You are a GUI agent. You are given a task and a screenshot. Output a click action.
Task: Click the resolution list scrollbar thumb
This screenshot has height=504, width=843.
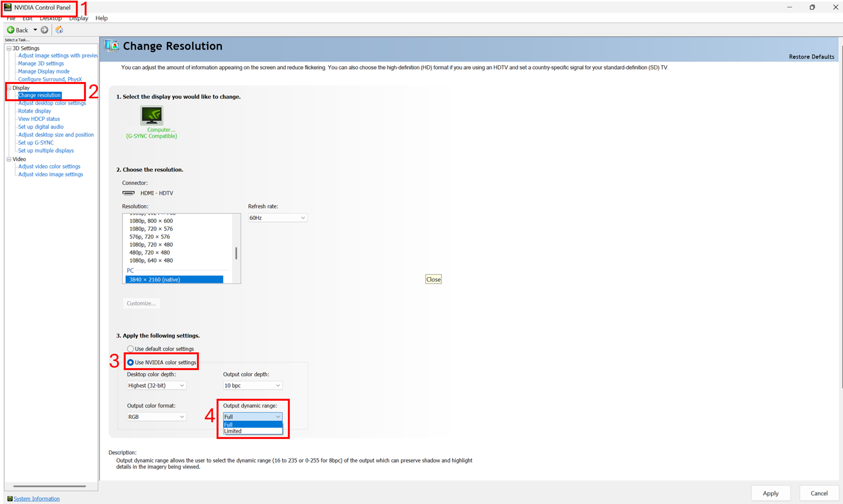[x=236, y=253]
